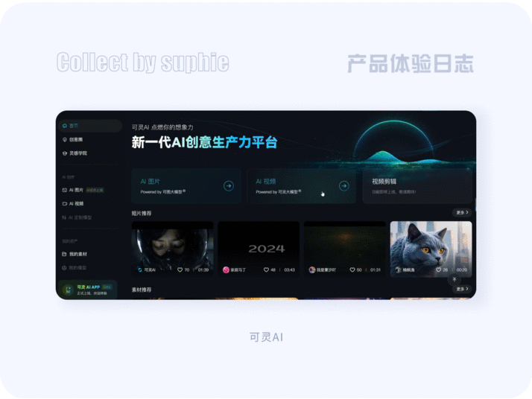
Task: Like the cat video with 26 likes
Action: (x=439, y=269)
